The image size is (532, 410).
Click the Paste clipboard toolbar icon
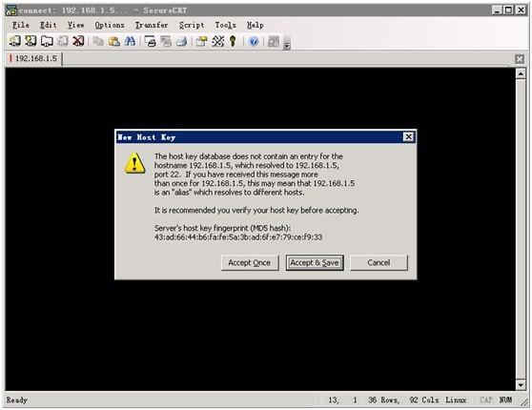114,41
